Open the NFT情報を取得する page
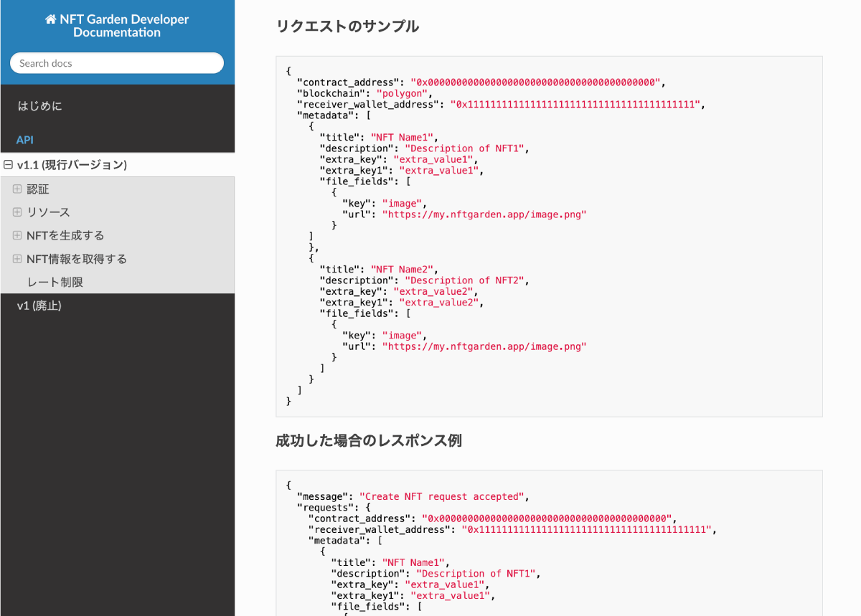861x616 pixels. [x=77, y=259]
